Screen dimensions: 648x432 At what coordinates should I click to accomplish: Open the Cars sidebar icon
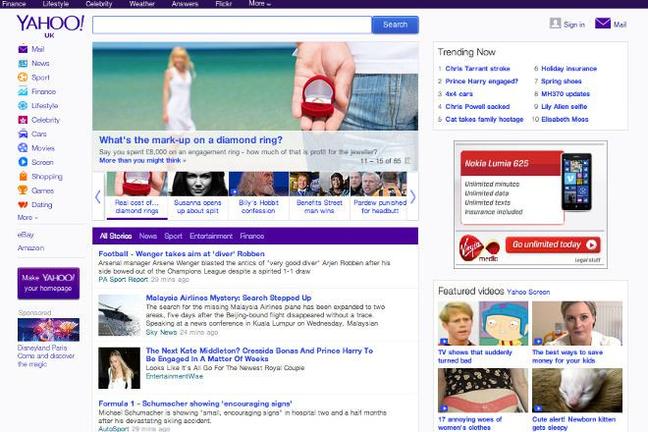pyautogui.click(x=23, y=134)
